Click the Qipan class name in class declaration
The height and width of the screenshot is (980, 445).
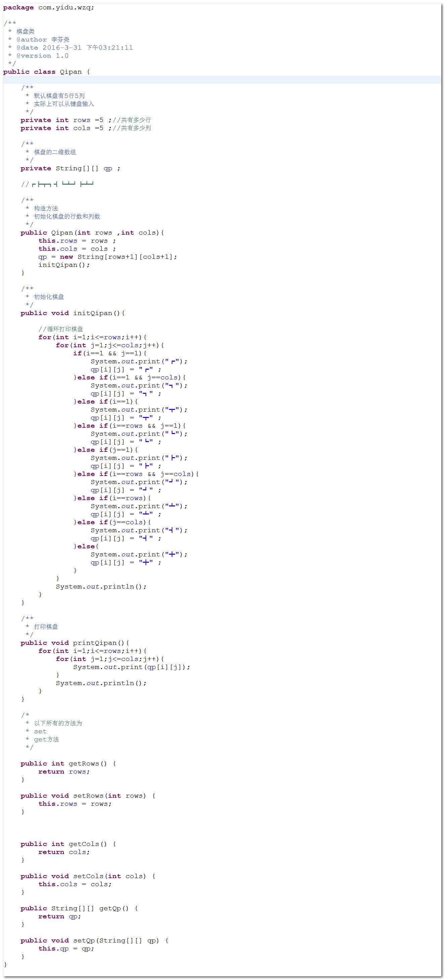70,72
